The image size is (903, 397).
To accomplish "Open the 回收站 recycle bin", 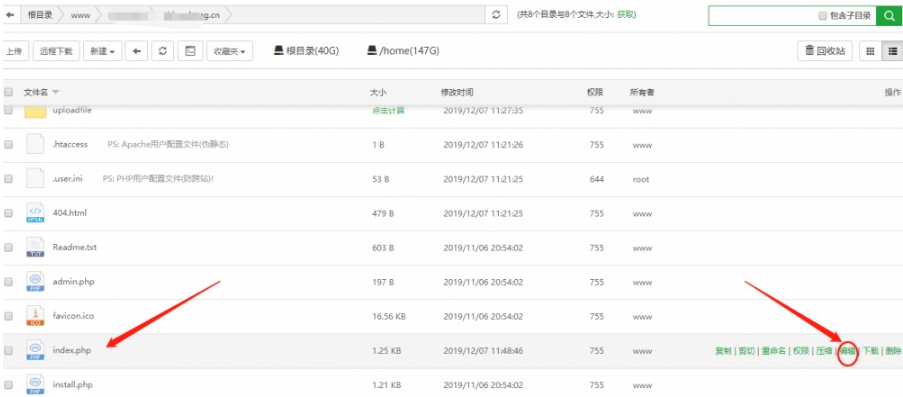I will pos(825,51).
